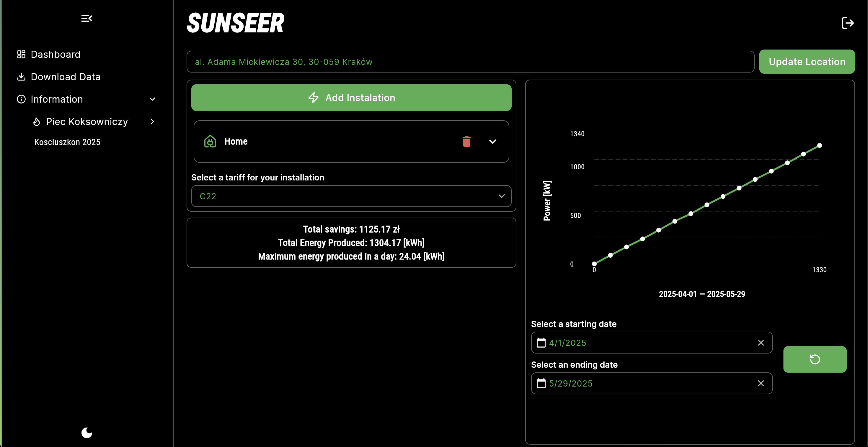
Task: Expand the Home installation card chevron
Action: (x=493, y=142)
